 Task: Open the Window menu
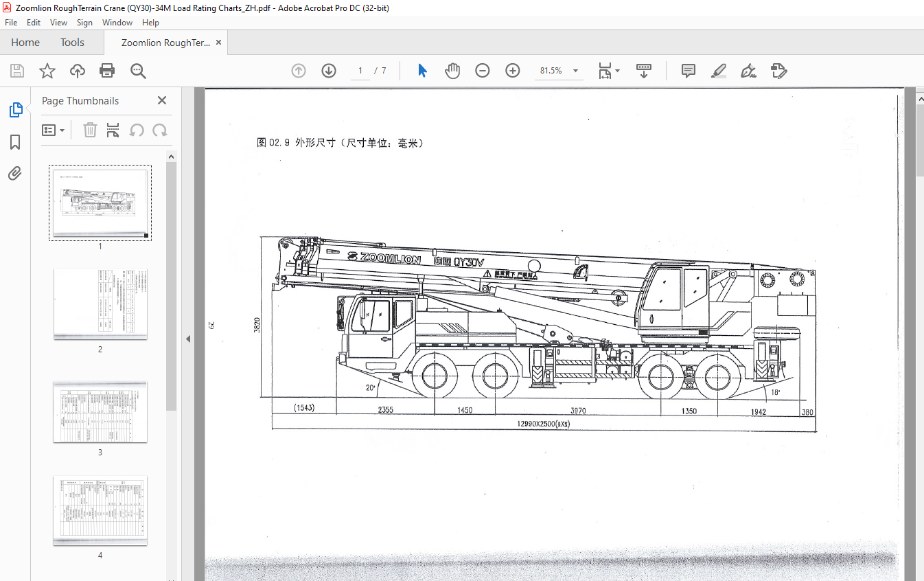click(x=117, y=23)
